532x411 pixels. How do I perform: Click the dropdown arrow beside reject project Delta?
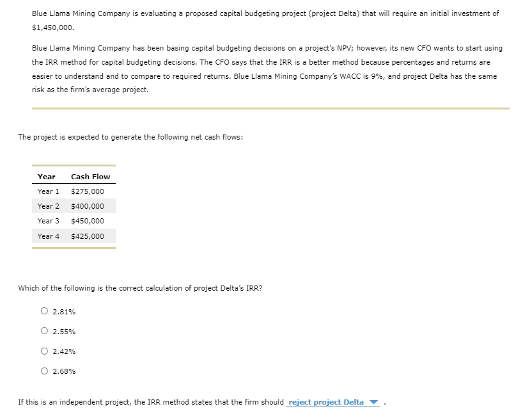point(374,402)
